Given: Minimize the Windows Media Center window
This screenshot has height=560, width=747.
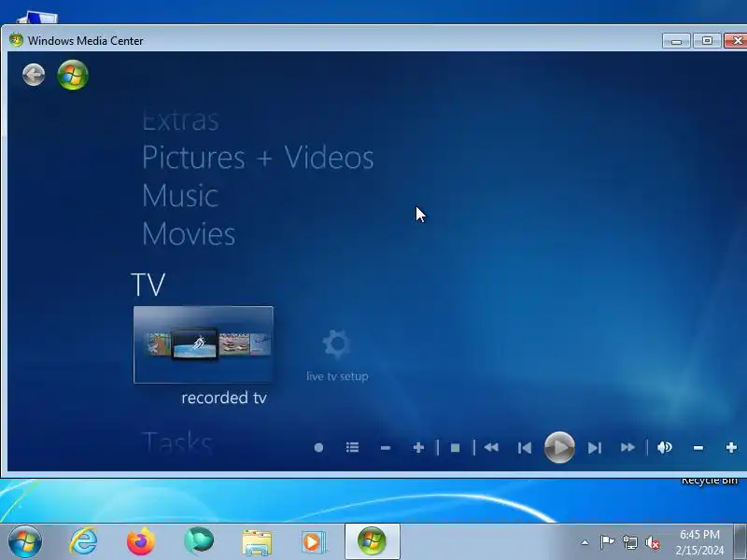Looking at the screenshot, I should tap(676, 41).
